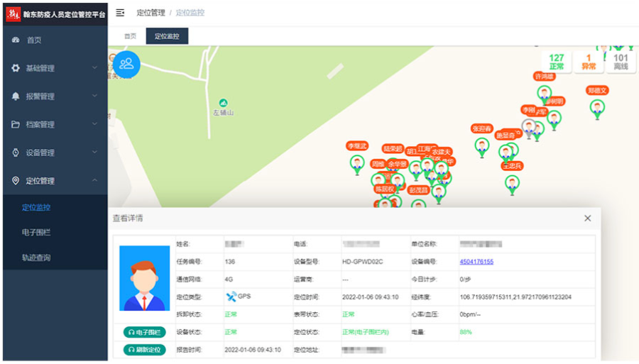639x364 pixels.
Task: Click the 王忠兵 name label
Action: 512,166
